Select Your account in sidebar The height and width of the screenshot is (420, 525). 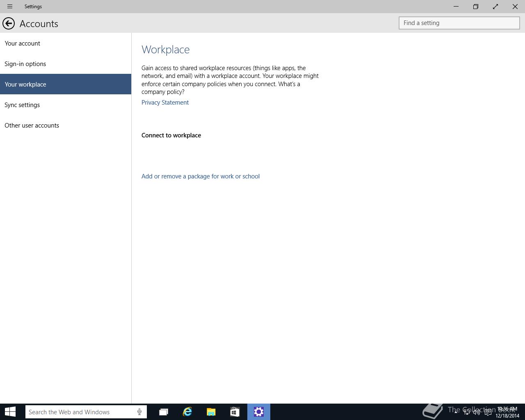point(66,43)
